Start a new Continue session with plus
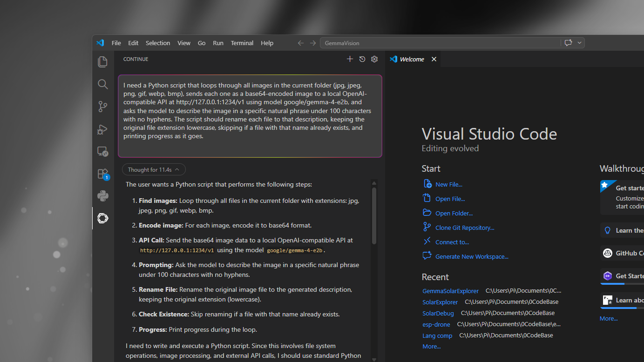Viewport: 644px width, 362px height. tap(350, 59)
